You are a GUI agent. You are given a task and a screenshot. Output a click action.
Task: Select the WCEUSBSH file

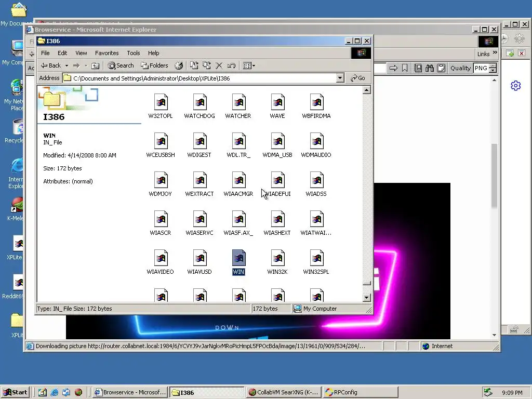(x=161, y=145)
